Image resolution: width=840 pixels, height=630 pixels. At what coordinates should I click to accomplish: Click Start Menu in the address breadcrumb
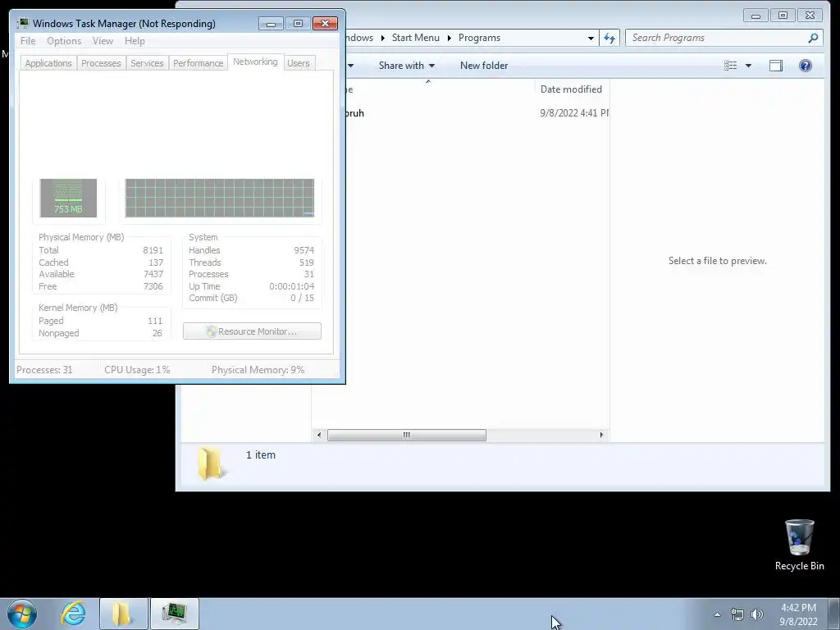click(x=415, y=38)
